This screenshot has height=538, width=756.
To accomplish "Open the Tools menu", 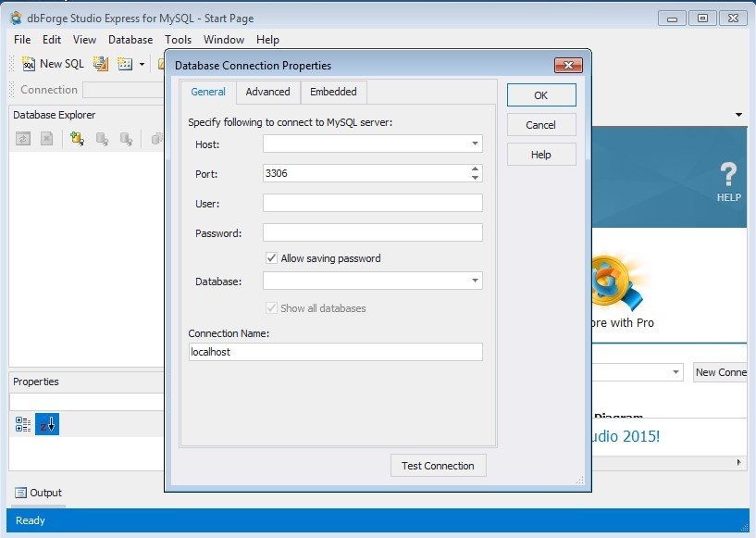I will point(178,40).
